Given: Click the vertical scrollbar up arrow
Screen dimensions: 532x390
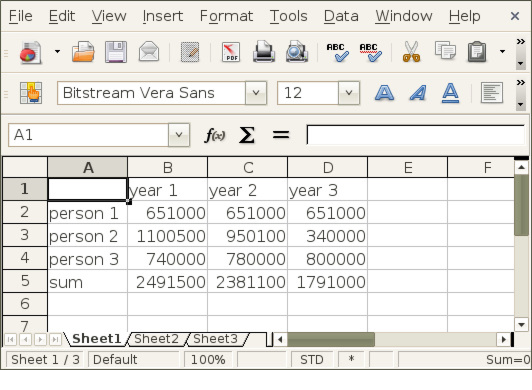Looking at the screenshot, I should (521, 167).
